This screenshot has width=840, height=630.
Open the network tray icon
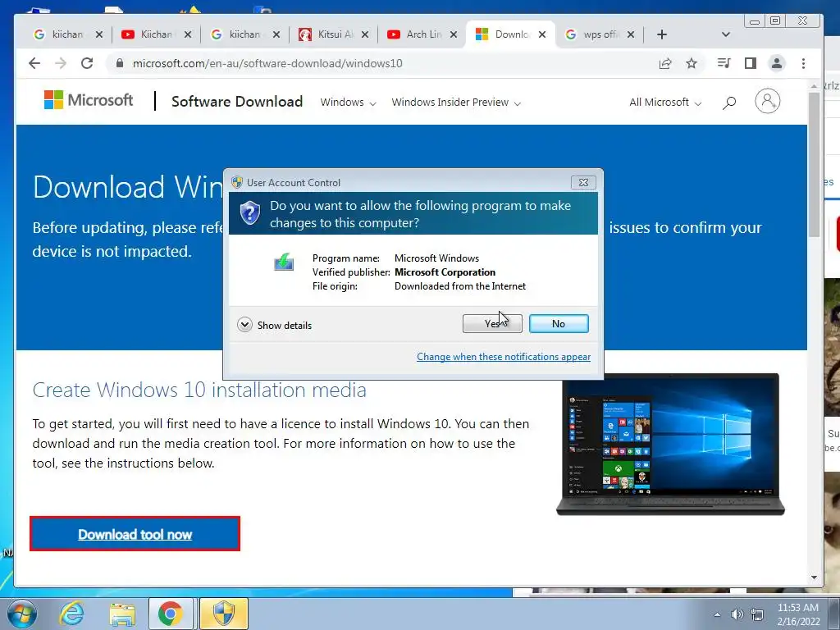pyautogui.click(x=757, y=614)
